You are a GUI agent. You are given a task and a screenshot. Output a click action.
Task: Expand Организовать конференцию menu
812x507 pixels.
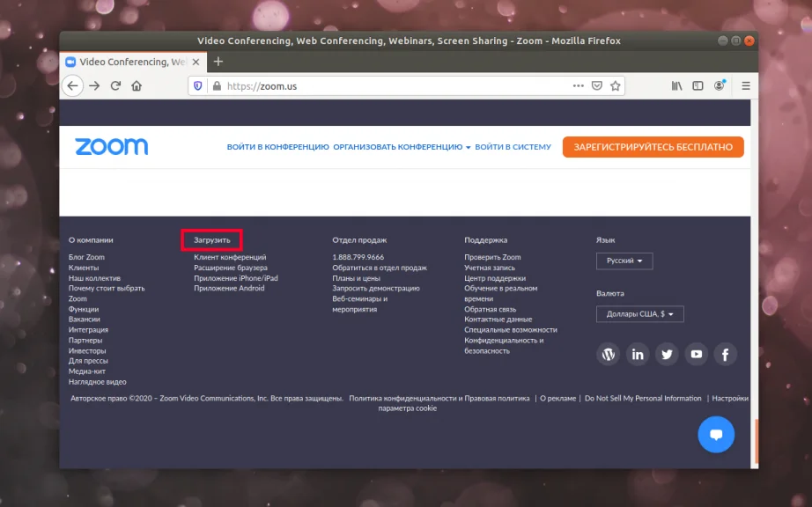point(402,147)
